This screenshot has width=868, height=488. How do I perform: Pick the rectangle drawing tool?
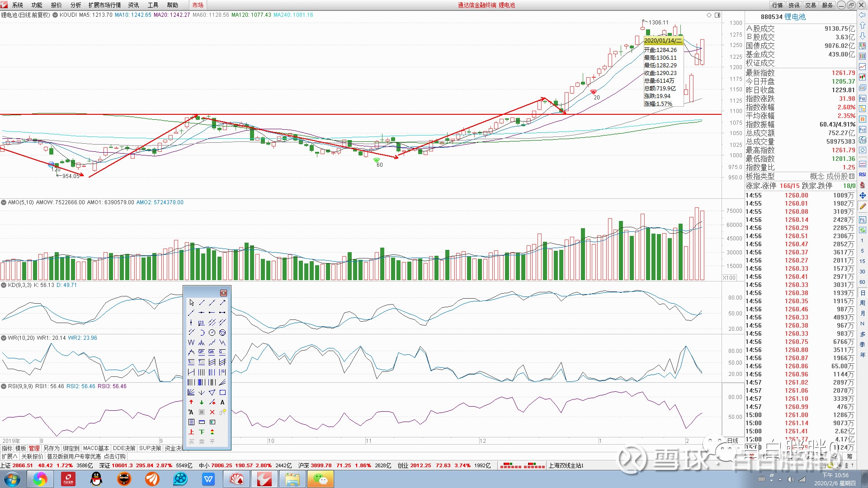[x=222, y=393]
